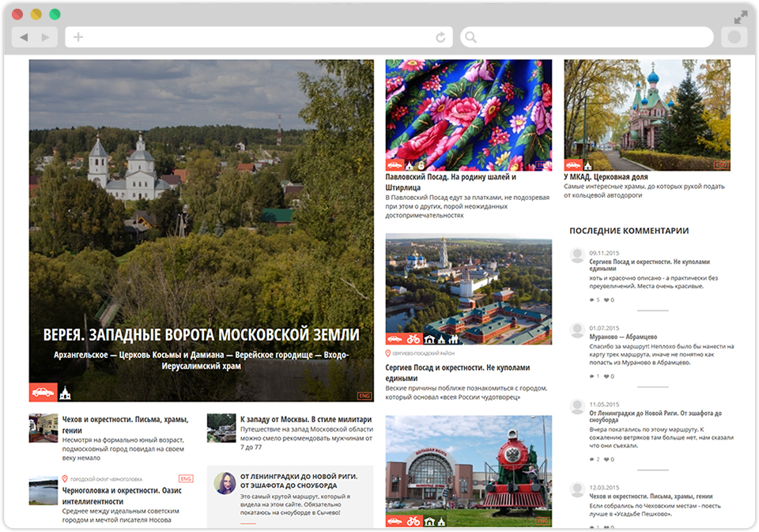Click the location pin next to Сергиево-Посадский район
Image resolution: width=759 pixels, height=532 pixels.
[388, 353]
